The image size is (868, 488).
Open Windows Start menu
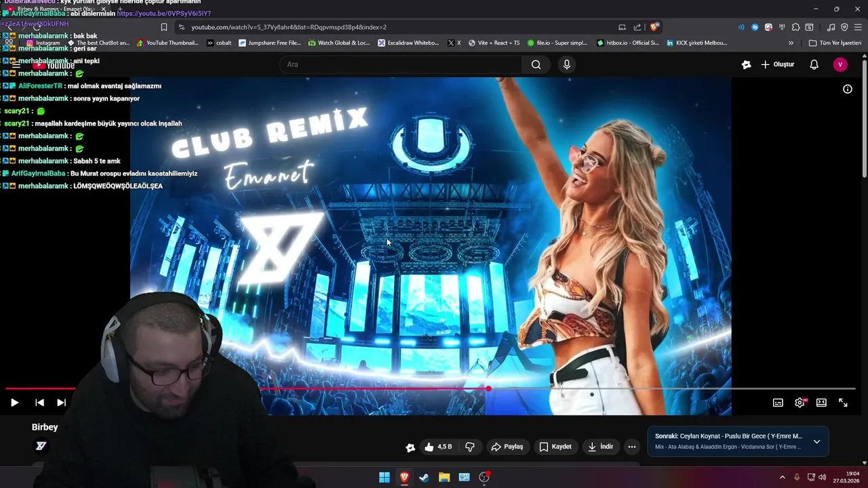click(x=384, y=477)
